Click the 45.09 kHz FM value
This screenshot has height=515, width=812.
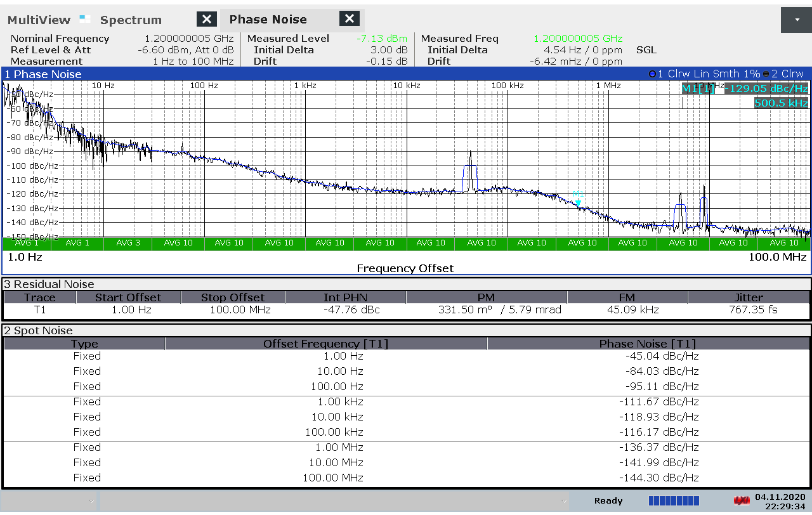coord(632,310)
